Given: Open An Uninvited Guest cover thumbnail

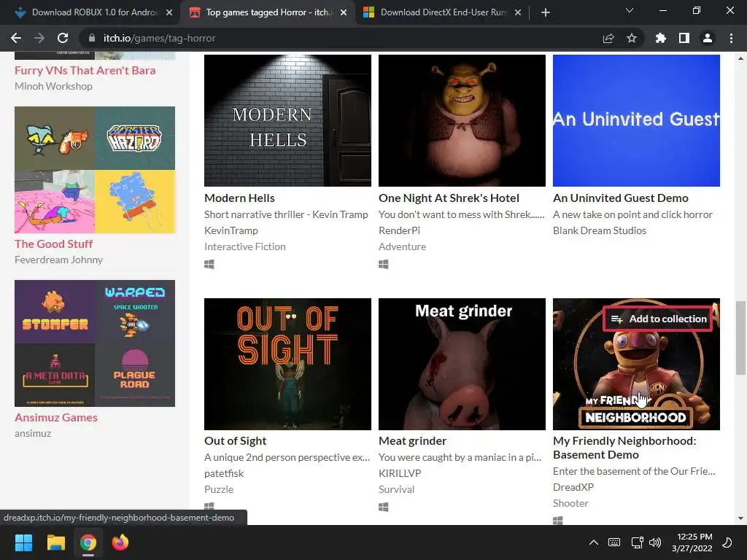Looking at the screenshot, I should (636, 120).
